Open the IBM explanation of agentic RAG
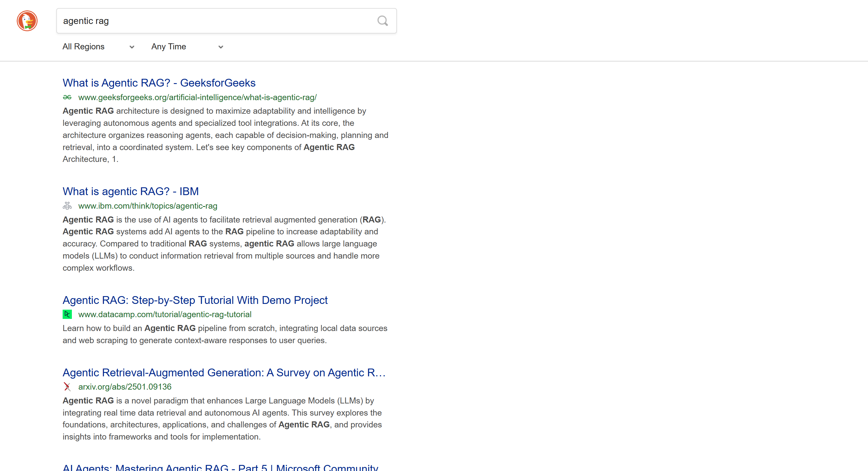This screenshot has height=471, width=868. (x=130, y=191)
